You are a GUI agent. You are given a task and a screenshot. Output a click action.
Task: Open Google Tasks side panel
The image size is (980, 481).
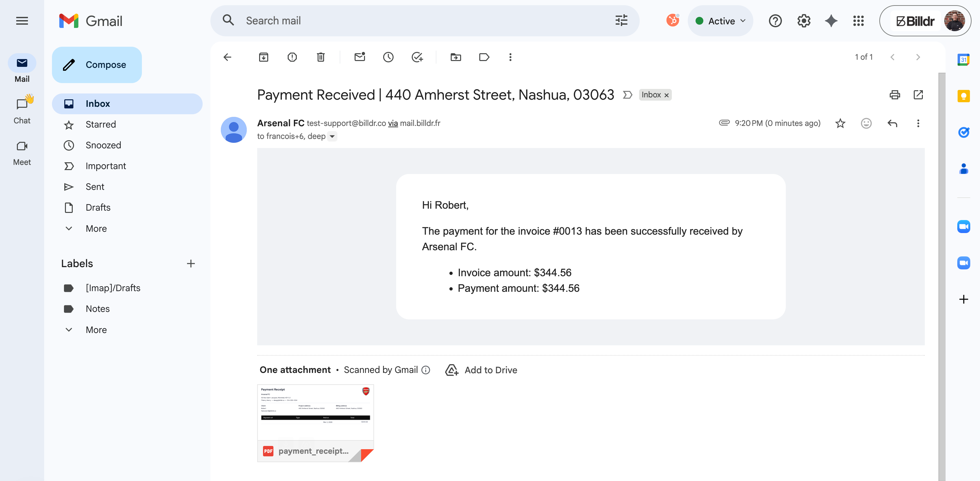point(963,132)
